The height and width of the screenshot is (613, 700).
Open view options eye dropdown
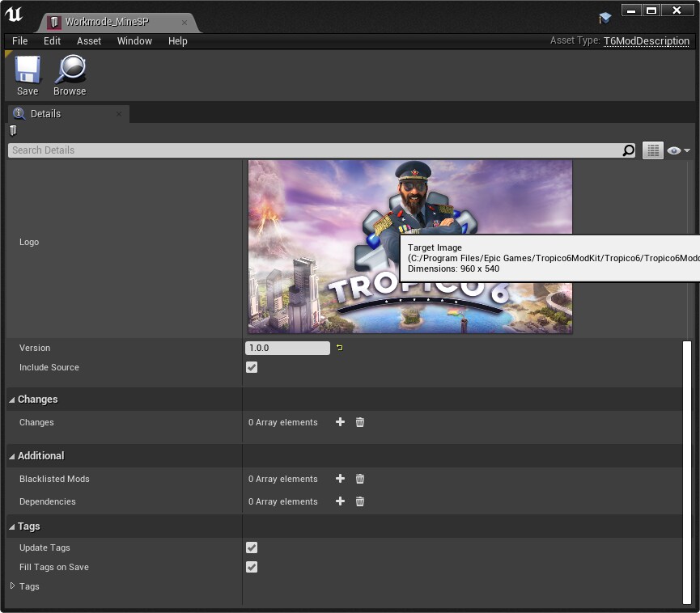coord(679,150)
